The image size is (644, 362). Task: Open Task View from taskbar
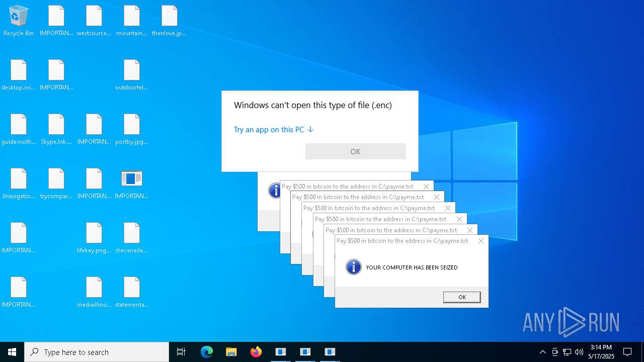[181, 352]
